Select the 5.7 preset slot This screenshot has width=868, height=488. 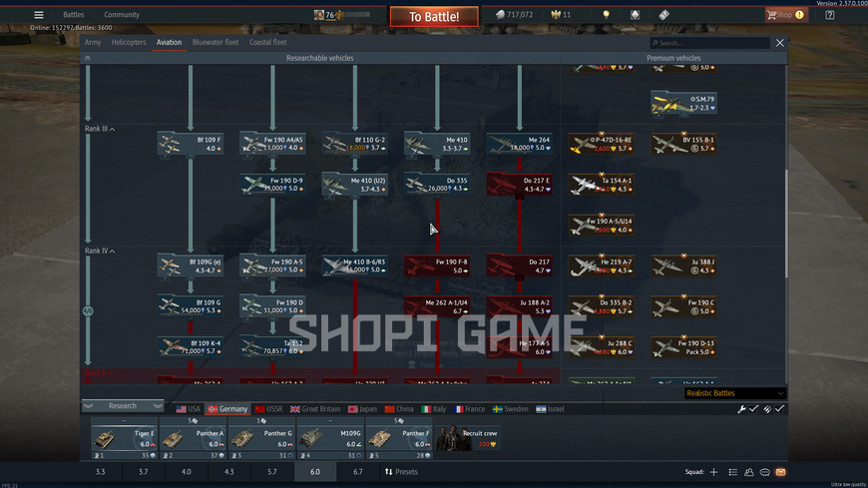[271, 472]
